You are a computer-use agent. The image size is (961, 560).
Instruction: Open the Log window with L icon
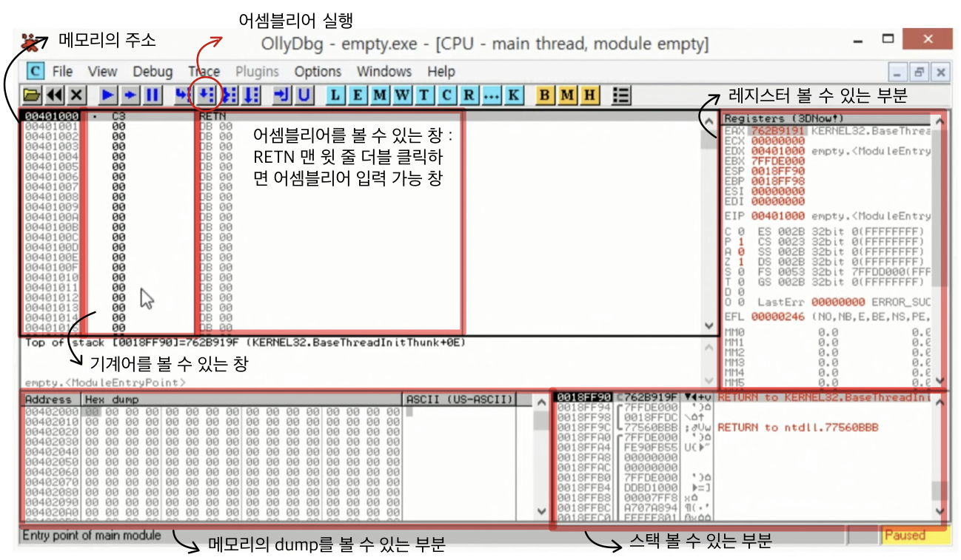(335, 95)
